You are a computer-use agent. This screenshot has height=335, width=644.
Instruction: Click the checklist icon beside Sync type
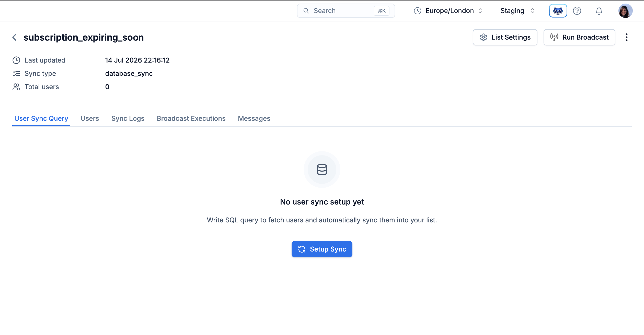pyautogui.click(x=16, y=74)
